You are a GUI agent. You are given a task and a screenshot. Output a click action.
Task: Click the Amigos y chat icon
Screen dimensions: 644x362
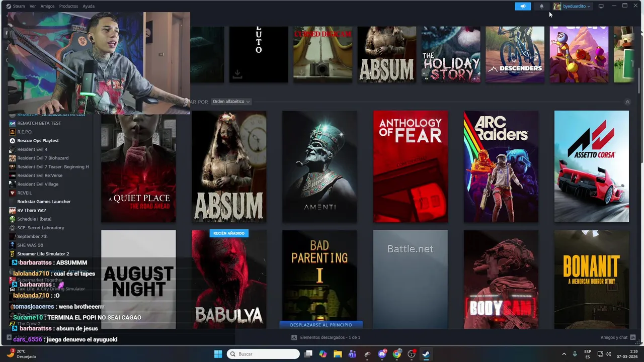[x=633, y=337]
